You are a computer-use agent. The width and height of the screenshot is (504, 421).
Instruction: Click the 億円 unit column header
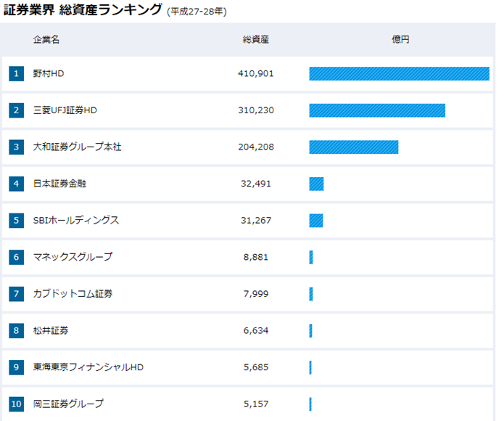400,39
